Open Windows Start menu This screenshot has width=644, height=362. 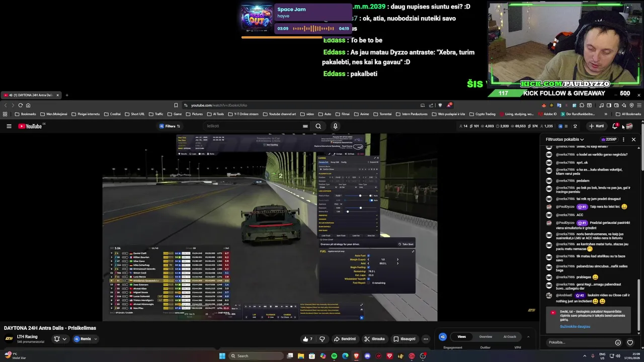(222, 356)
